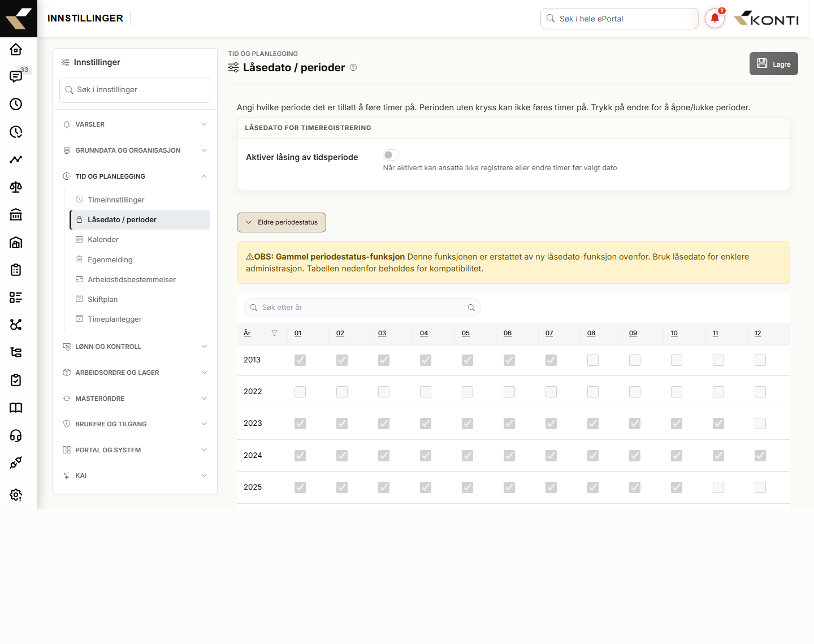
Task: Open Skiftplan settings page
Action: pos(140,299)
